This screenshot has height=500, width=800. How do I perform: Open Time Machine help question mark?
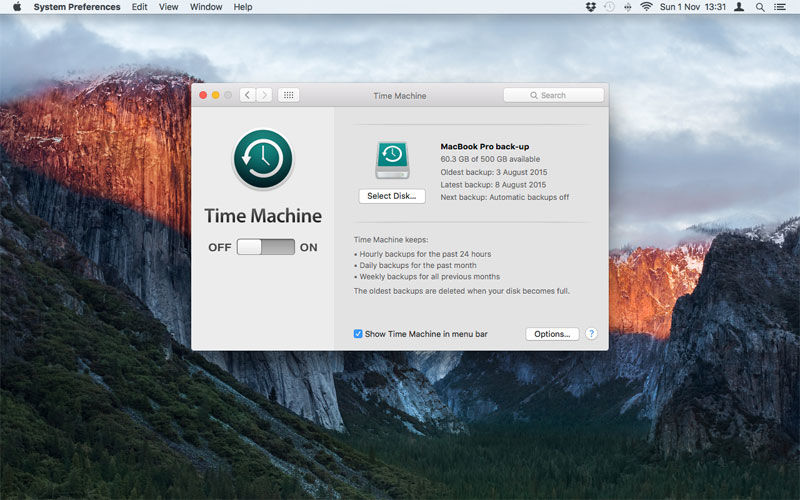pyautogui.click(x=591, y=334)
